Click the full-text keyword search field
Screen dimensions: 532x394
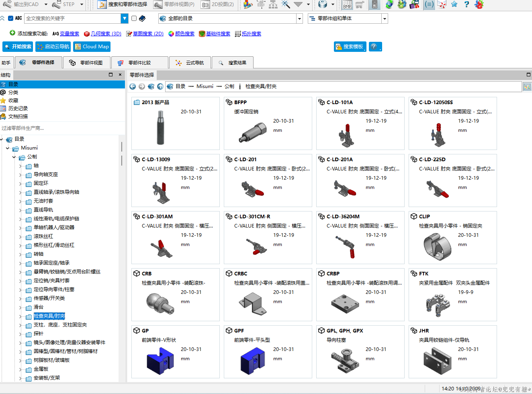[72, 18]
